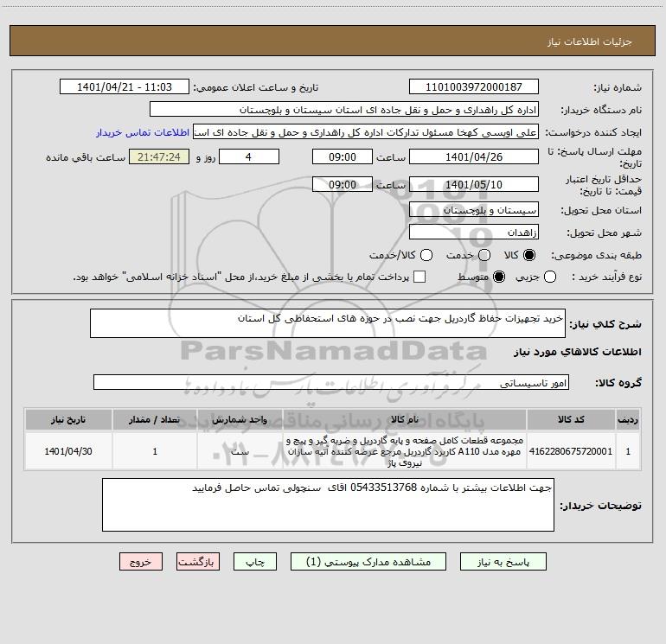Click the guardrail product name cell
Image resolution: width=666 pixels, height=644 pixels.
pos(405,451)
